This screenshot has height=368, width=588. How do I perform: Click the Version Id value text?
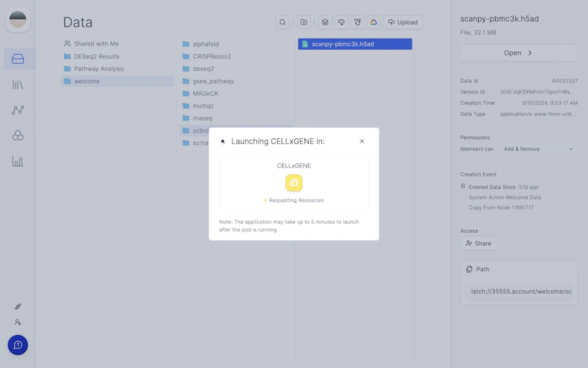tap(537, 92)
